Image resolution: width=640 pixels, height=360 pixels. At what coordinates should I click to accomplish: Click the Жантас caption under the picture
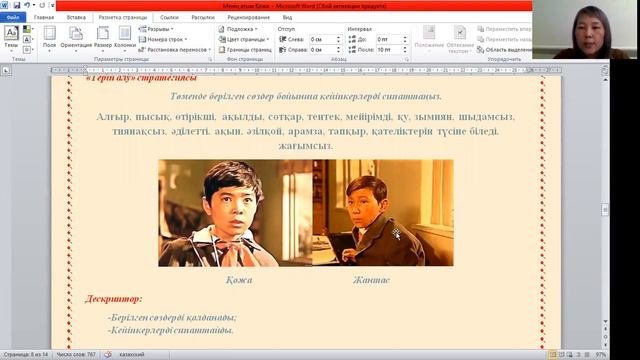pyautogui.click(x=371, y=280)
